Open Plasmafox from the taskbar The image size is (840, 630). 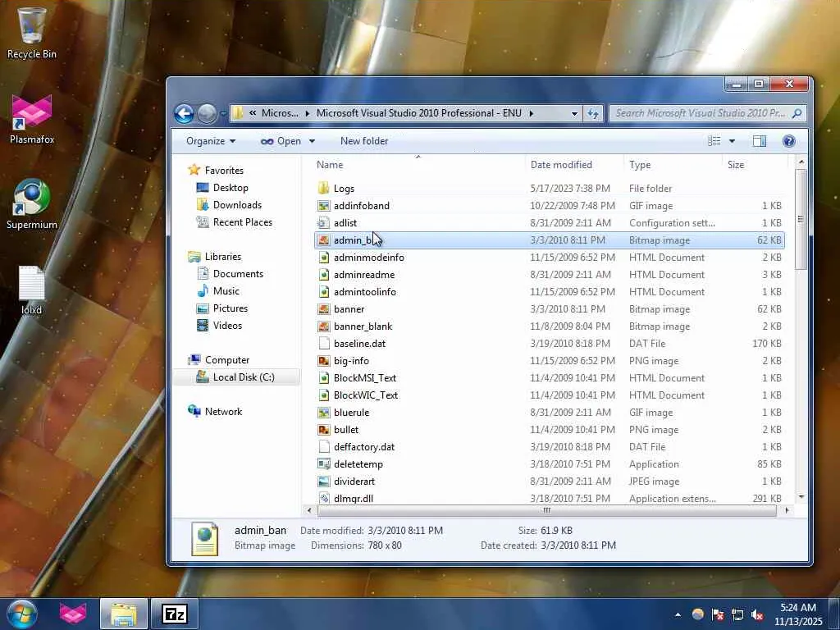73,614
